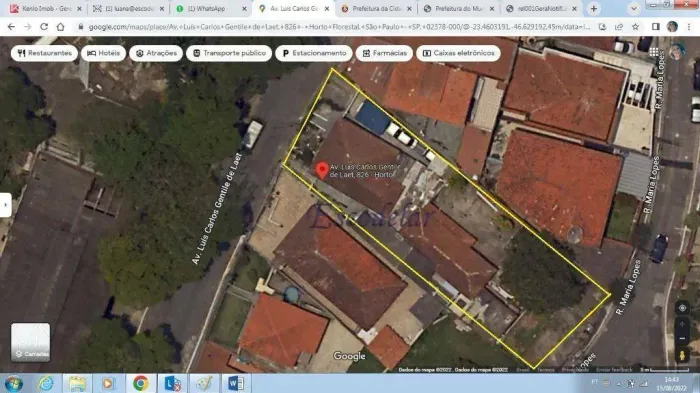The height and width of the screenshot is (393, 700).
Task: Close the Kenlo Imob tab
Action: pos(79,8)
